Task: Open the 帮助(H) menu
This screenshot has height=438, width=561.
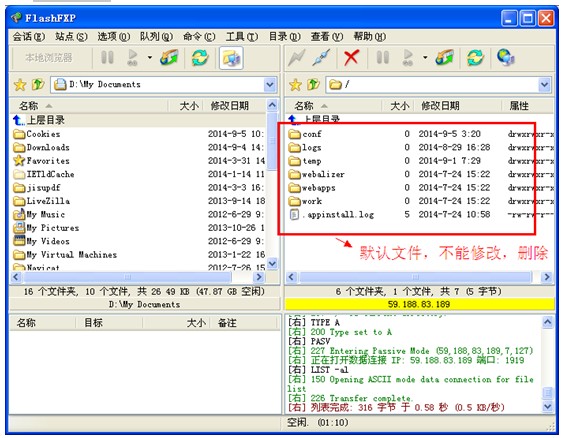Action: coord(370,36)
